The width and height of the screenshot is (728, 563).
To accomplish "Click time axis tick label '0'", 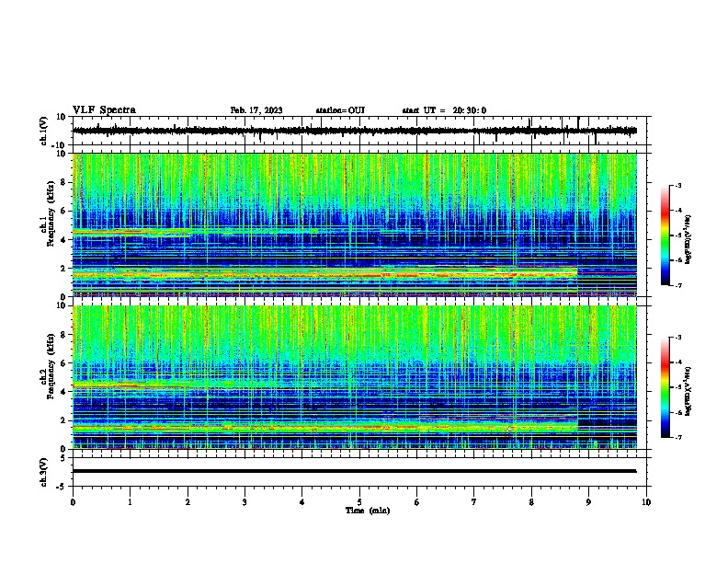I will tap(73, 502).
